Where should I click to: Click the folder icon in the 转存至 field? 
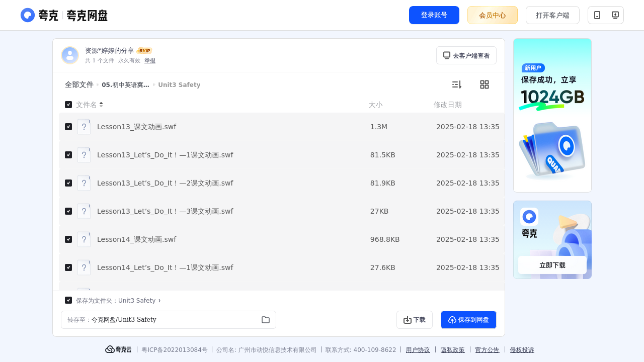pos(266,320)
